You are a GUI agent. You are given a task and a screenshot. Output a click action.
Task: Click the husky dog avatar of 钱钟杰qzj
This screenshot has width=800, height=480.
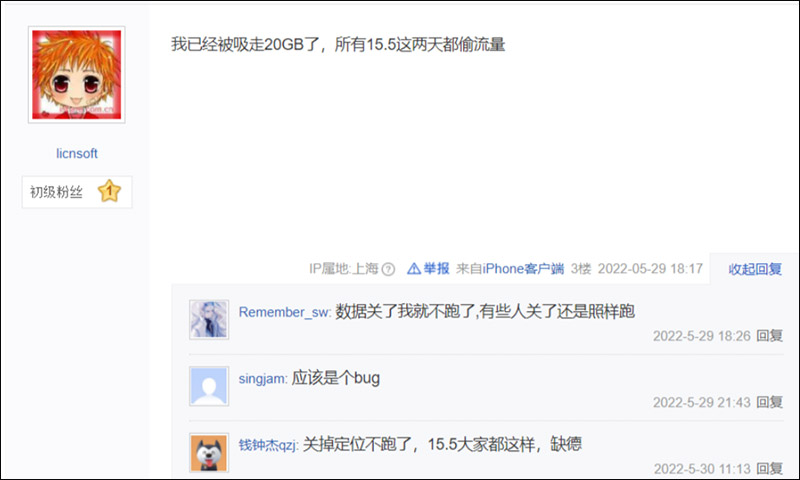[x=209, y=453]
